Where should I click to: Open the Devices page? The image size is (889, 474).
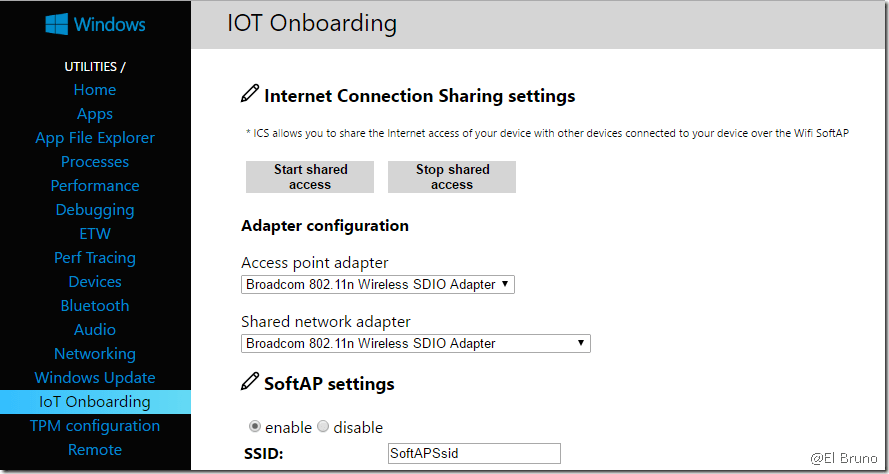[95, 282]
